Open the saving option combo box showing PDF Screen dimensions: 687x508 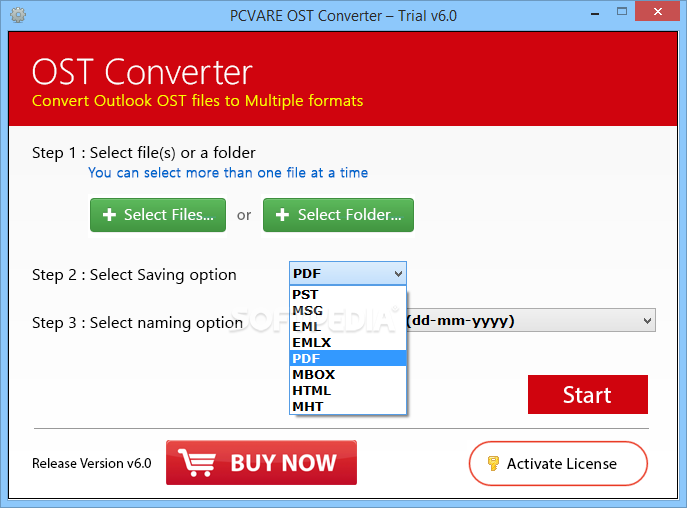(348, 274)
